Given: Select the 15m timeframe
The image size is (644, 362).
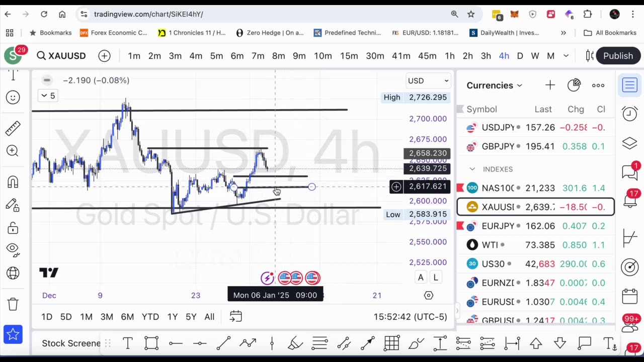Looking at the screenshot, I should (349, 56).
